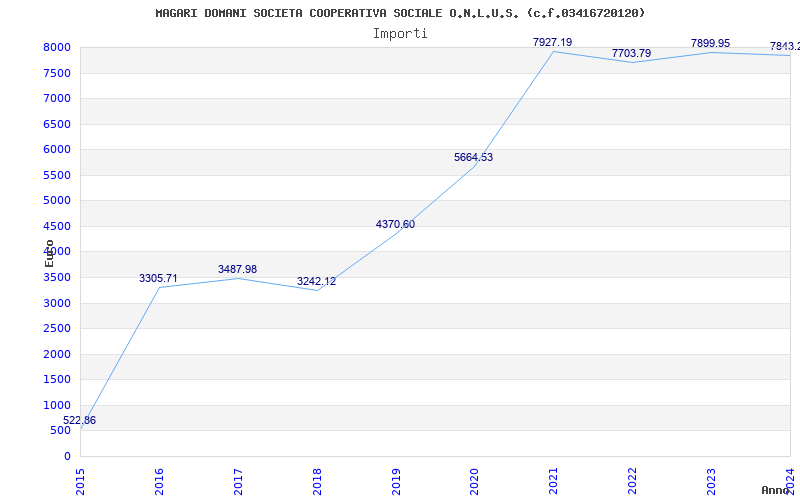Click the x-axis year label 2019
800x500 pixels.
point(396,482)
